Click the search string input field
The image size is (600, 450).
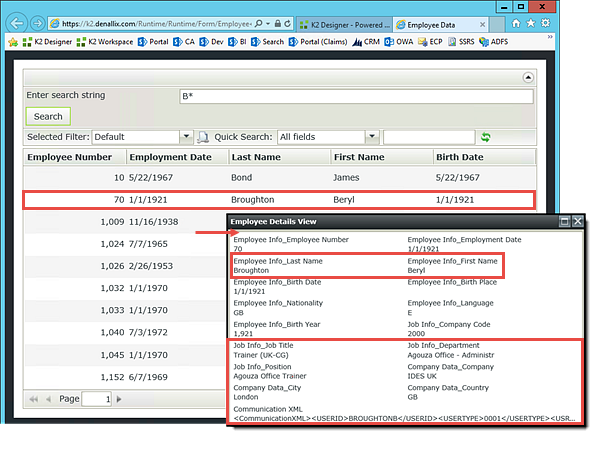coord(355,97)
